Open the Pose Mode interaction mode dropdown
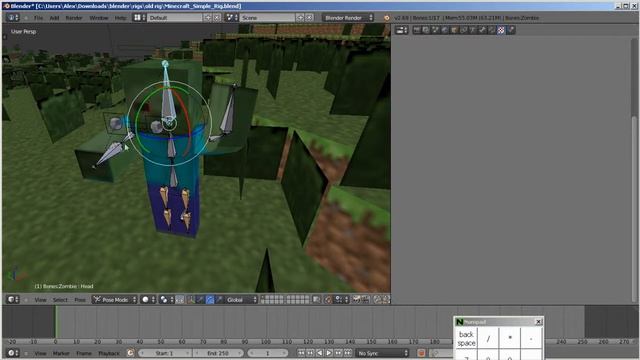The image size is (640, 360). (114, 300)
